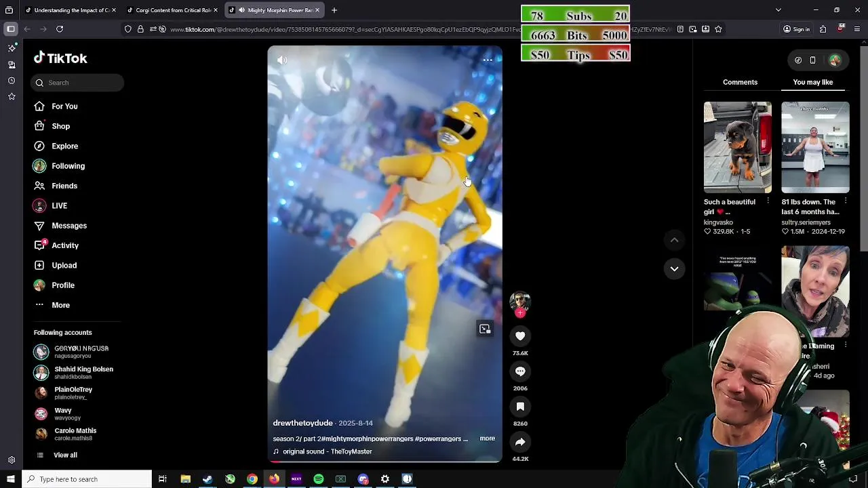
Task: Open Carole Mathis's account
Action: (66, 434)
